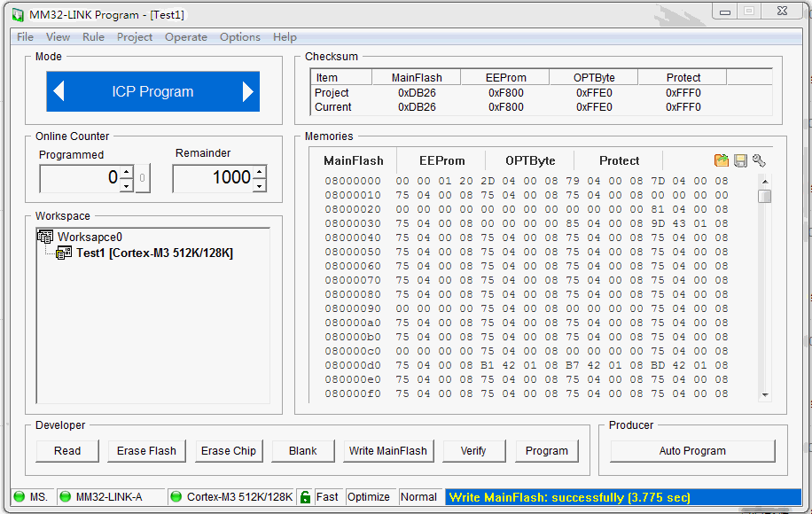
Task: Click the Programmed counter field
Action: point(81,178)
